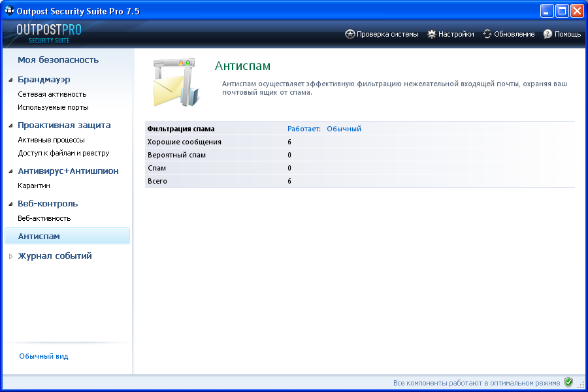Minimize the Outpost window
Viewport: 588px width, 392px height.
tap(547, 11)
